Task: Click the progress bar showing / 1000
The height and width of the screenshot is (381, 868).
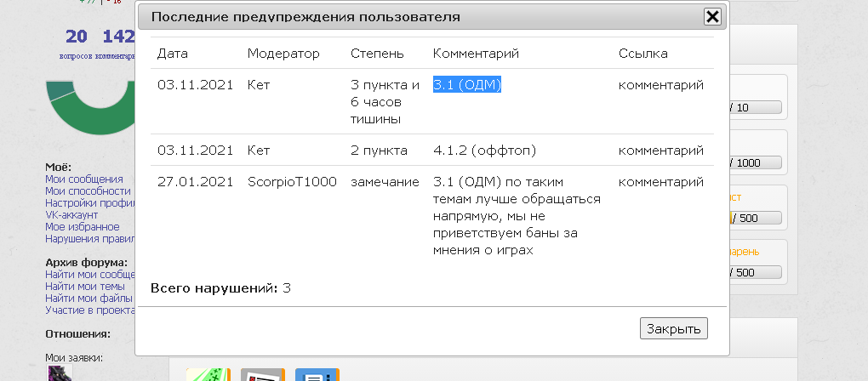Action: 756,162
